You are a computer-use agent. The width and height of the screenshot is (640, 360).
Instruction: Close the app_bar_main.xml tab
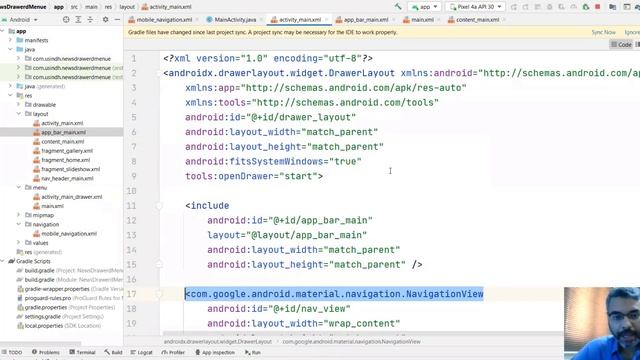click(x=393, y=20)
